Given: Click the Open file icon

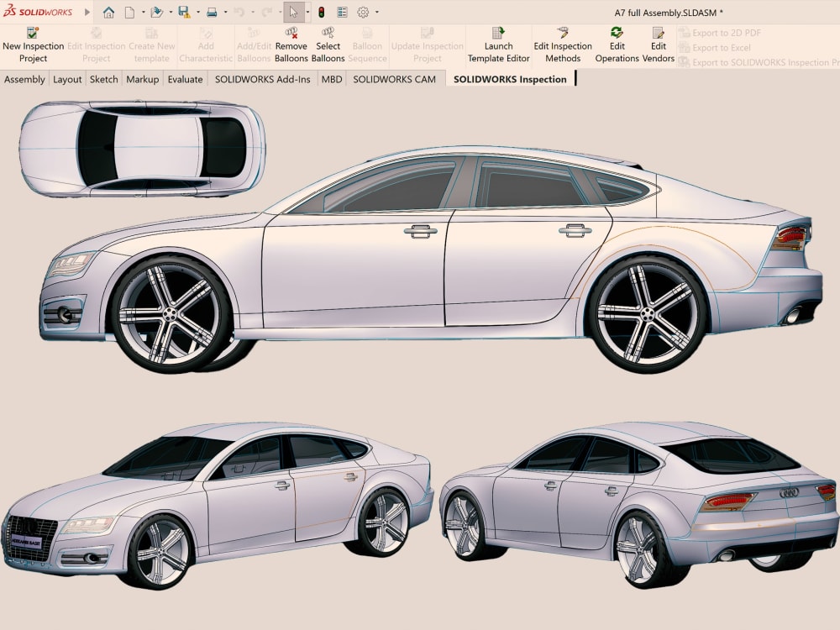Looking at the screenshot, I should click(156, 12).
